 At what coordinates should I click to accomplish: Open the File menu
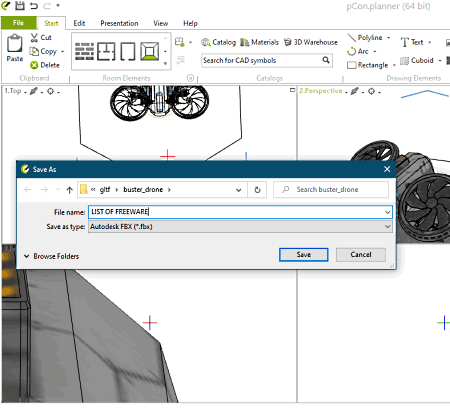18,23
